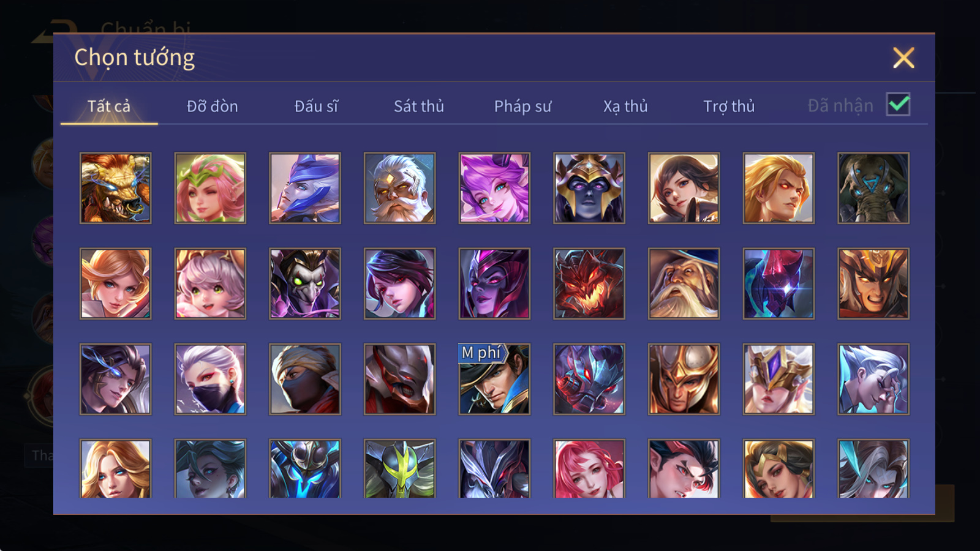Close the Chọn tướng dialog
980x551 pixels.
pyautogui.click(x=903, y=58)
